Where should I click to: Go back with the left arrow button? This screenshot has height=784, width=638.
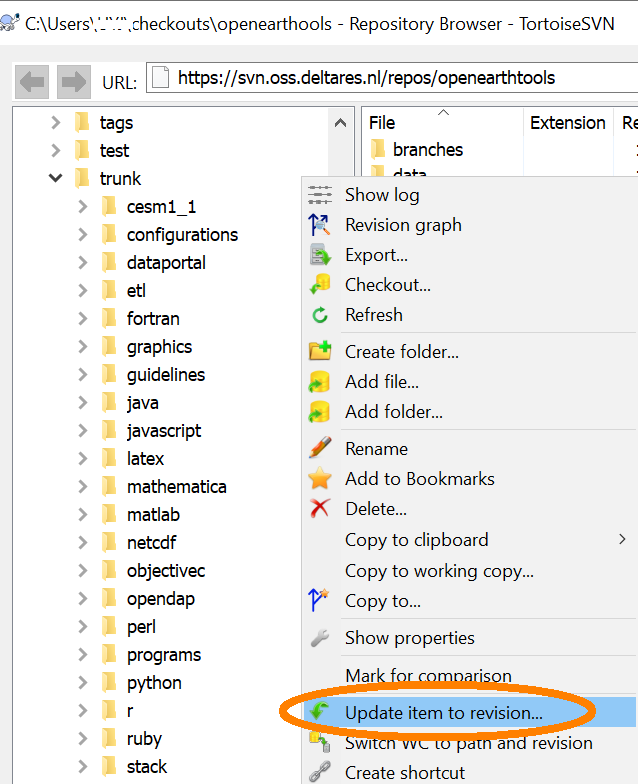[x=32, y=82]
